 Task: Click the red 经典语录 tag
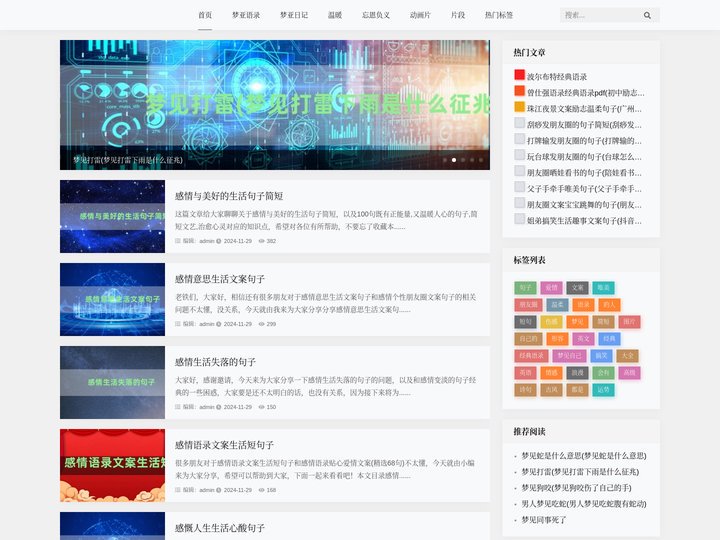click(531, 356)
